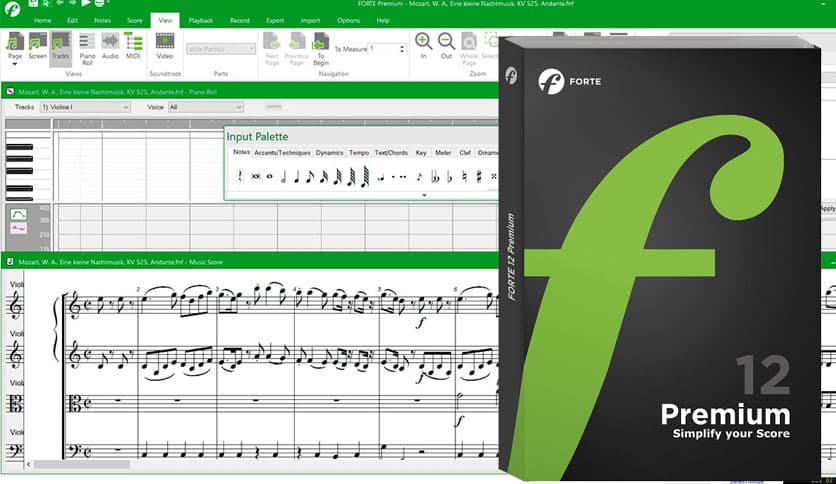Screen dimensions: 836x484
Task: Expand the Page view dropdown arrow
Action: [15, 64]
